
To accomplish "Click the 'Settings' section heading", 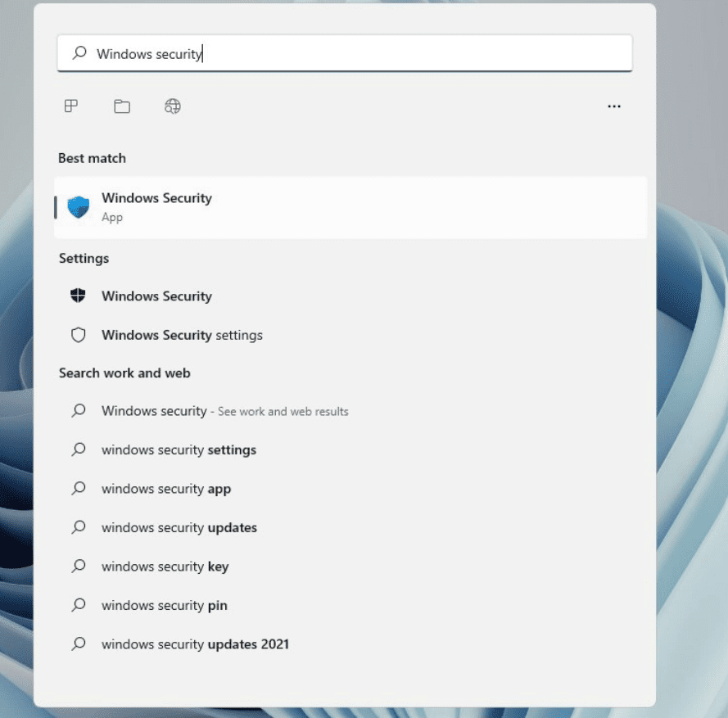I will [x=84, y=258].
